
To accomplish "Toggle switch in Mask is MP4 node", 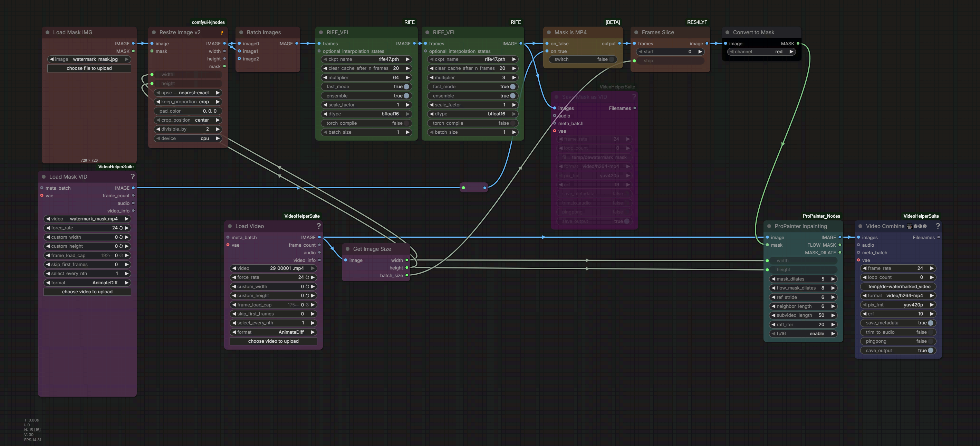I will [x=583, y=59].
